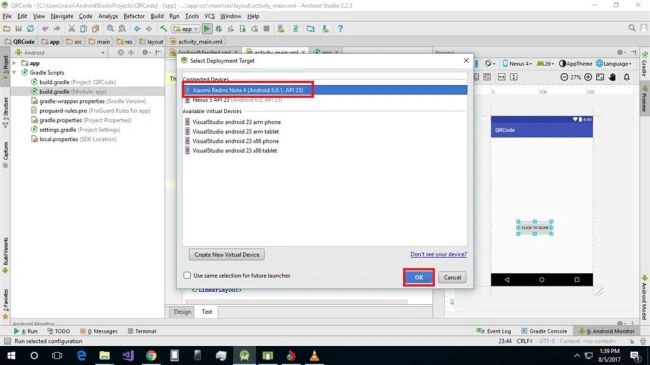Open File Explorer from the taskbar
650x365 pixels.
pos(104,355)
